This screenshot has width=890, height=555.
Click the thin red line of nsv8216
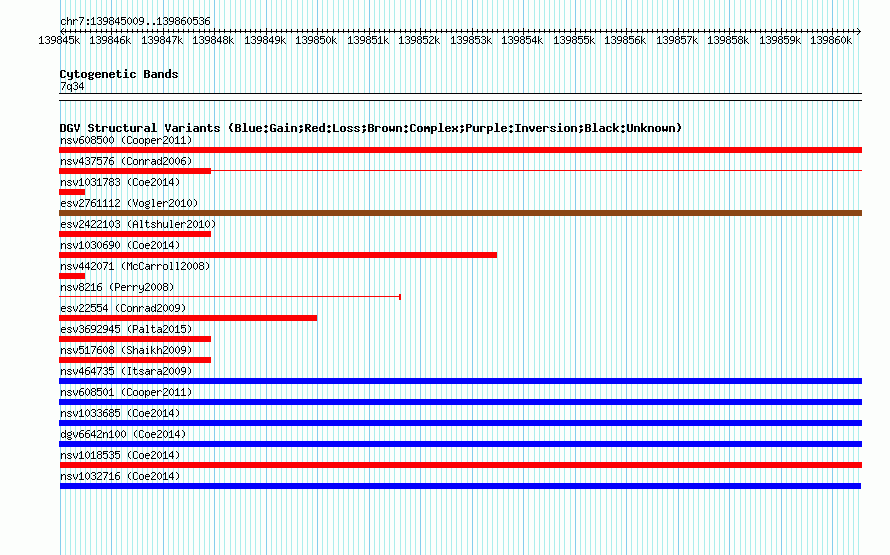[230, 297]
